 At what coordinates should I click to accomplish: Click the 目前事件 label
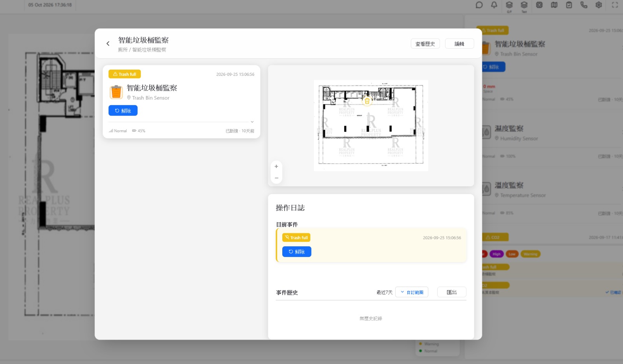(x=287, y=224)
